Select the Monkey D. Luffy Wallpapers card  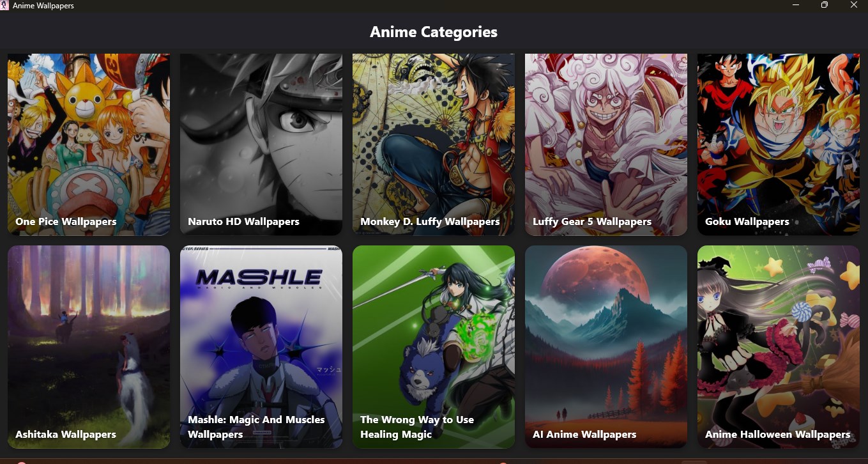point(434,144)
